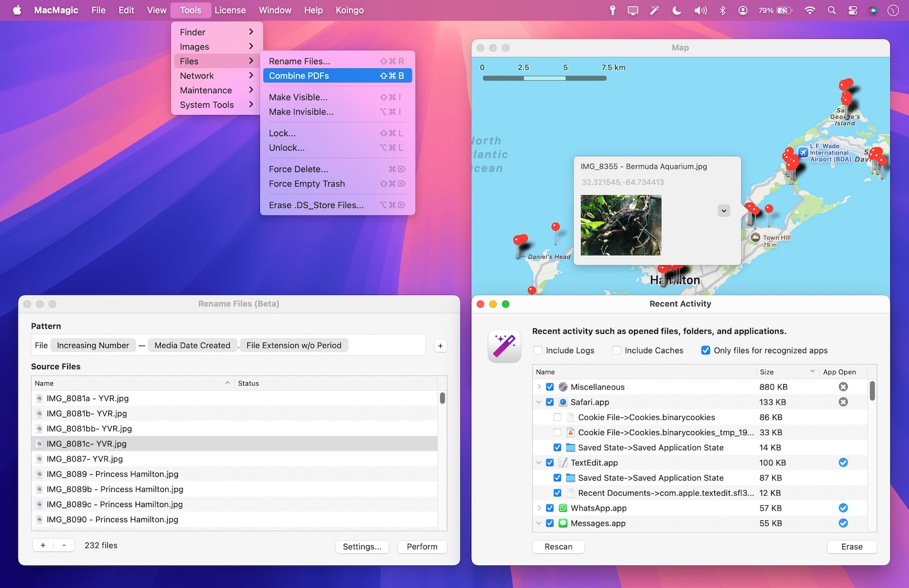Viewport: 909px width, 588px height.
Task: Uncheck the TextEdit.app row checkbox
Action: (550, 463)
